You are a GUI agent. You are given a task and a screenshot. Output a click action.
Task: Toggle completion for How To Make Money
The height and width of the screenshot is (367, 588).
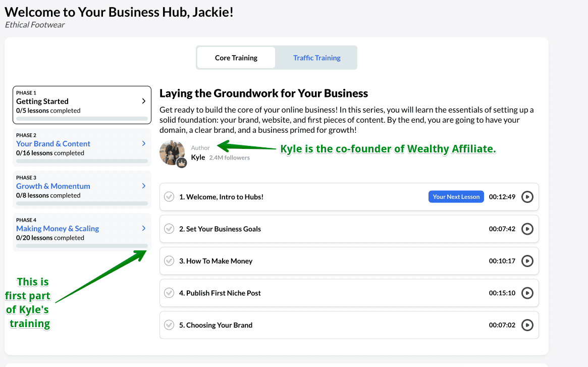click(169, 261)
